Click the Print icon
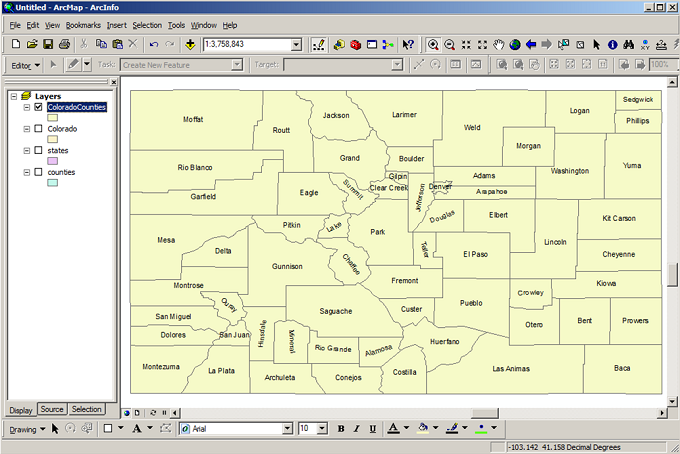Image resolution: width=680 pixels, height=454 pixels. 64,45
